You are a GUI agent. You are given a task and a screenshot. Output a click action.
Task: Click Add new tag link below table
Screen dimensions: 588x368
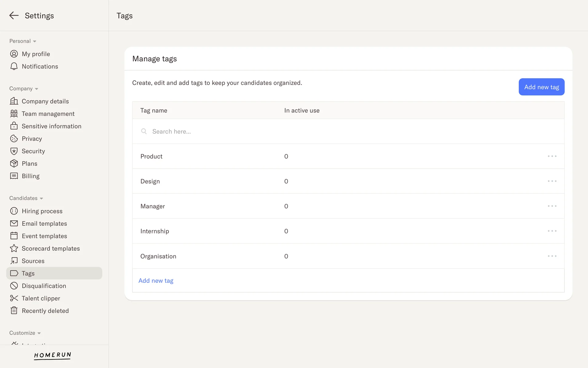pyautogui.click(x=156, y=281)
